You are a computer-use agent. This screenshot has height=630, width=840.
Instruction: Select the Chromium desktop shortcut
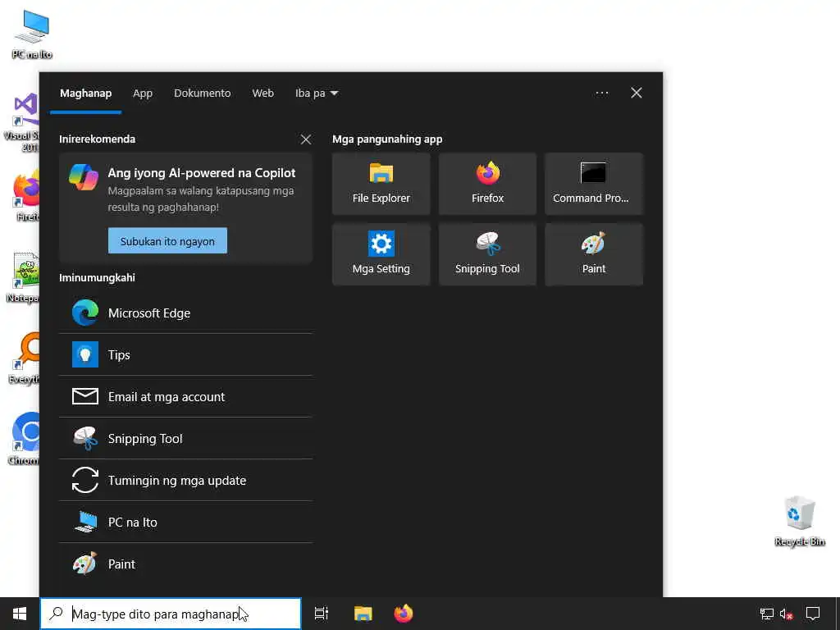(24, 438)
